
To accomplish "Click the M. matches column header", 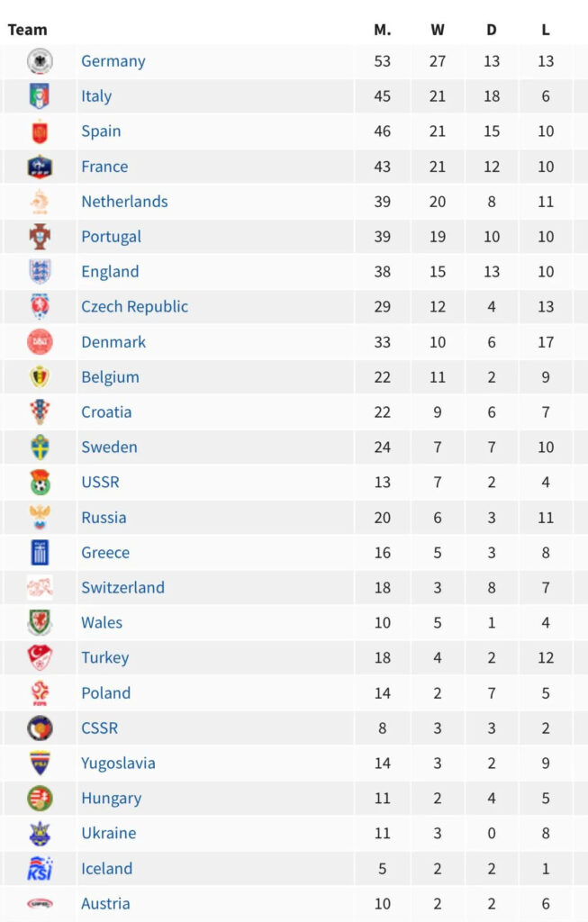I will [x=383, y=30].
